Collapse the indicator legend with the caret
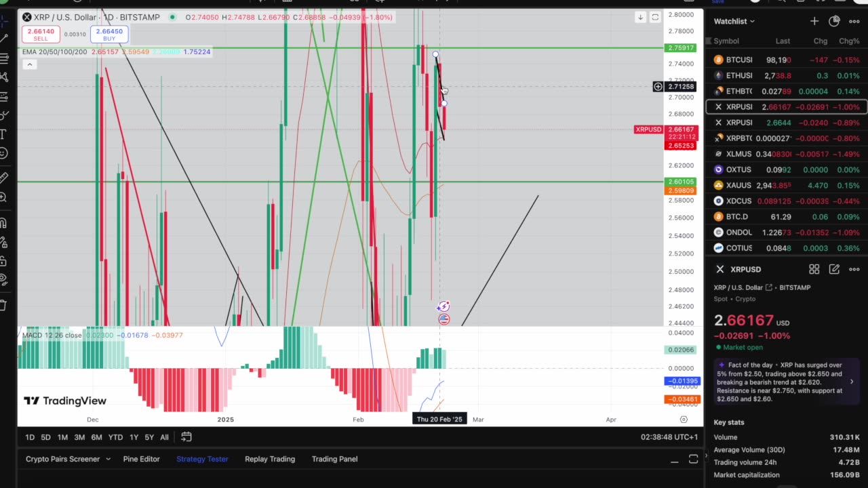 [29, 64]
